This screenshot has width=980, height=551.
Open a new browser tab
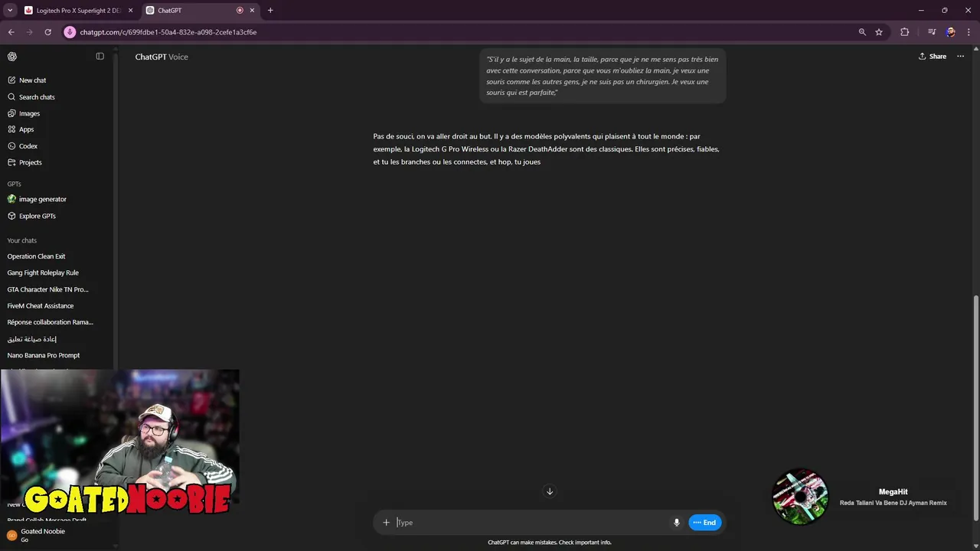(270, 11)
